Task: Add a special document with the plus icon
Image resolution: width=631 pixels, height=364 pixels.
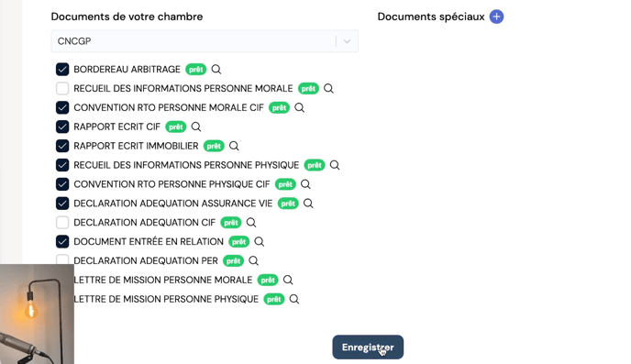Action: tap(496, 17)
